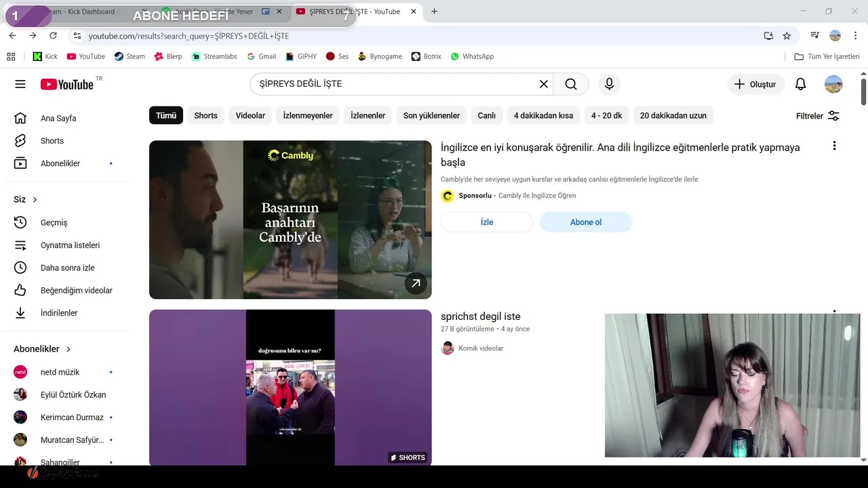The height and width of the screenshot is (488, 868).
Task: Select the Shorts filter chip
Action: tap(206, 115)
